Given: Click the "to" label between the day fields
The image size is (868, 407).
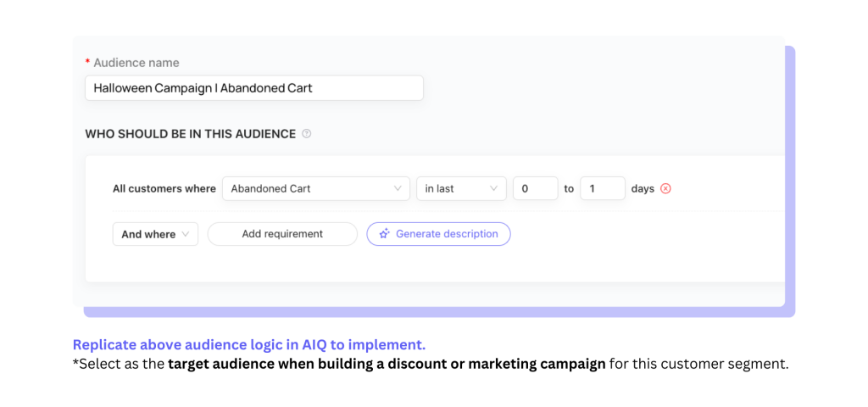Looking at the screenshot, I should (569, 189).
